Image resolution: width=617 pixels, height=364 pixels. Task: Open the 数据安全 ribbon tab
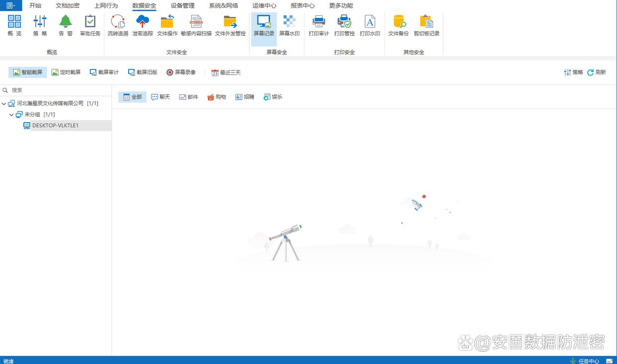tap(144, 5)
